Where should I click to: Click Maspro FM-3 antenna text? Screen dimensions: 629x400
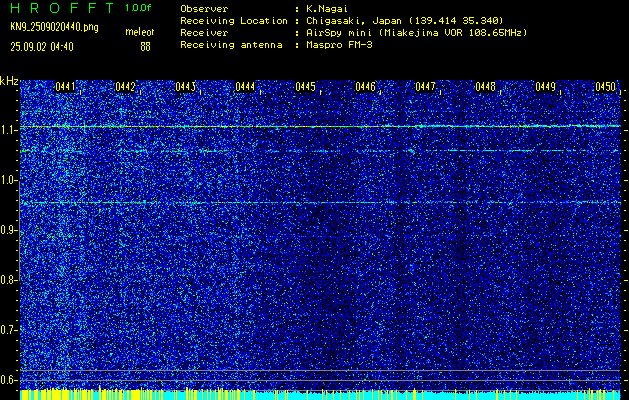pos(339,45)
